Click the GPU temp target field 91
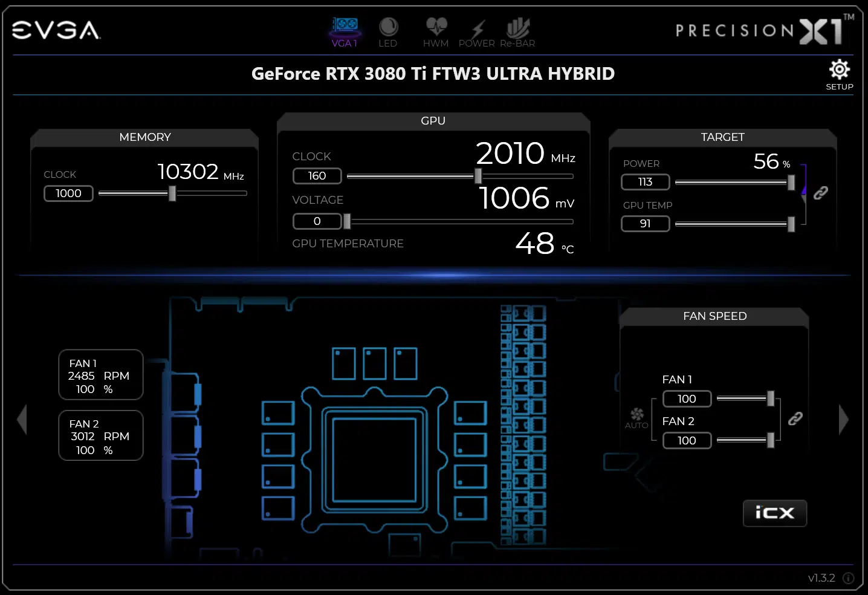Screen dimensions: 868x595 pyautogui.click(x=646, y=224)
